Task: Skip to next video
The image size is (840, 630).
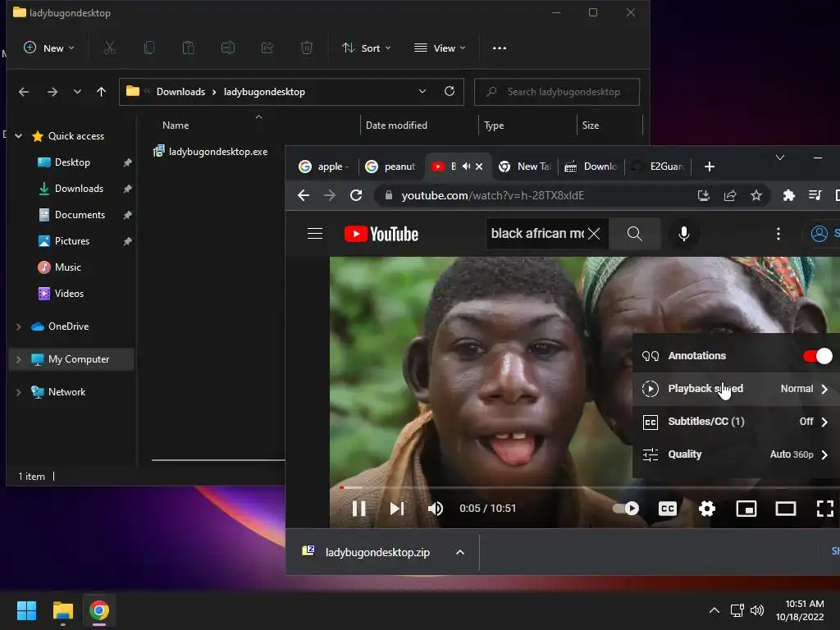Action: pyautogui.click(x=396, y=509)
